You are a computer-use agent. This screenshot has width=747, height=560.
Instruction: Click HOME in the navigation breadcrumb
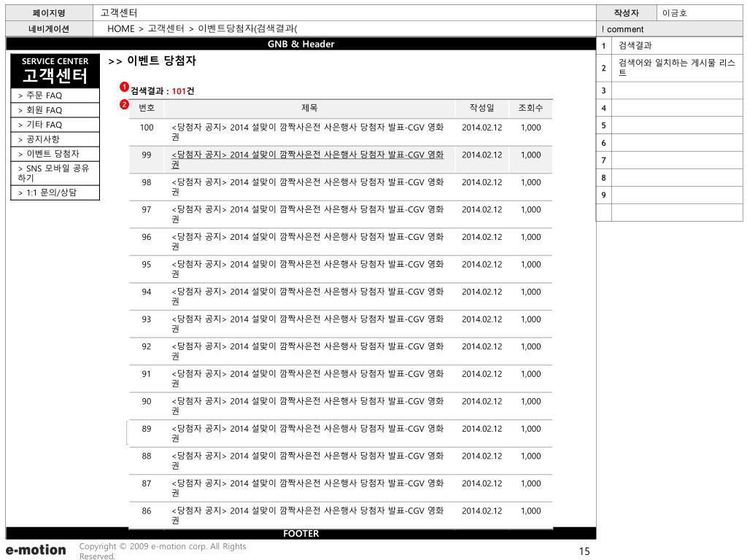(x=121, y=28)
